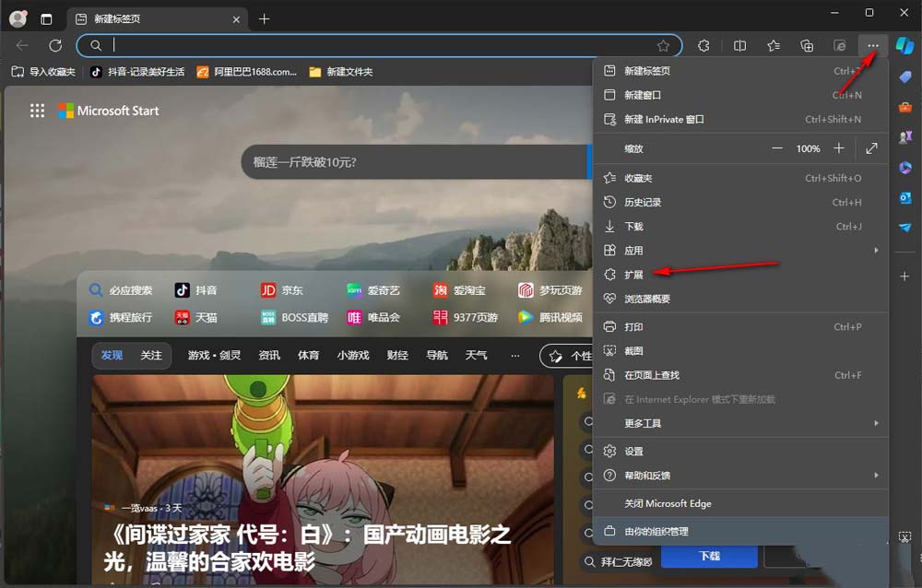Enter full screen via zoom row arrow icon
This screenshot has height=588, width=922.
[871, 148]
